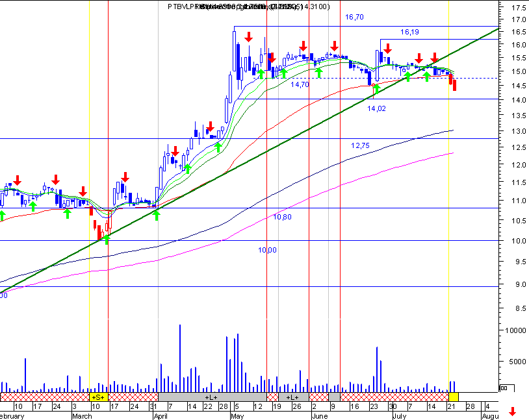Click the 14,02 support level label

click(x=376, y=108)
